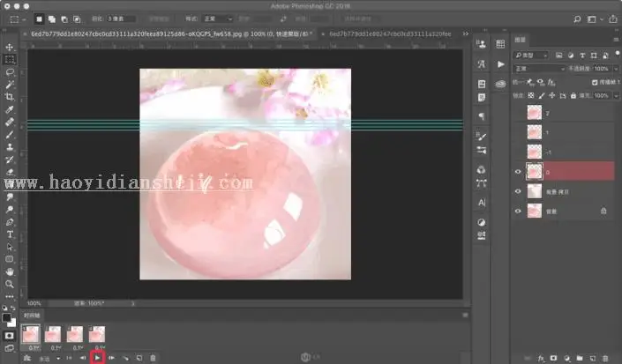Select the Move tool
Image resolution: width=622 pixels, height=364 pixels.
[x=10, y=47]
